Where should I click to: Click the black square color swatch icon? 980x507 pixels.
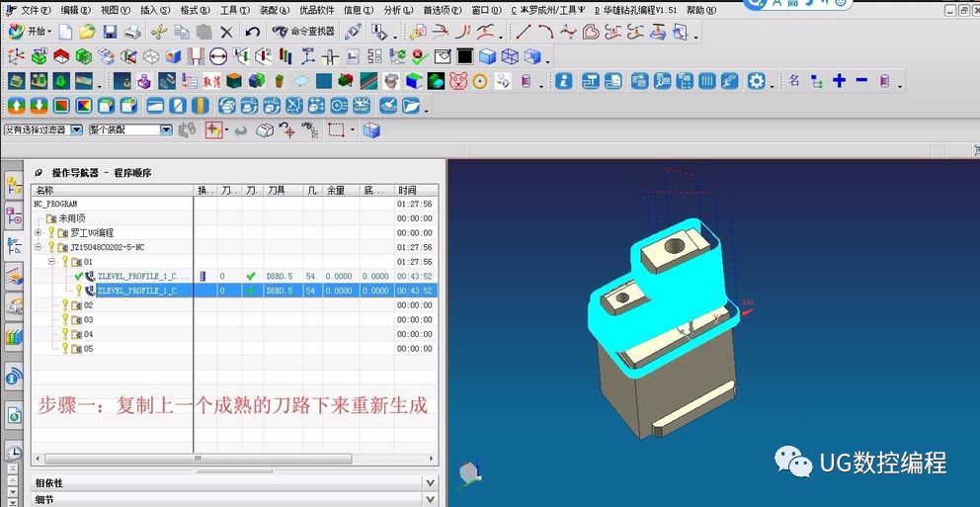(x=464, y=57)
